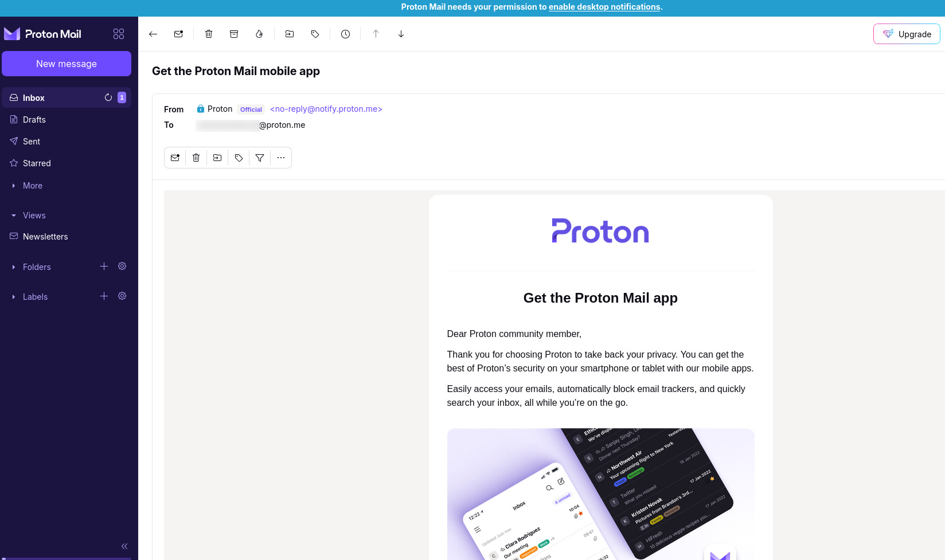Click sender address no-reply@notify.proton.me
The image size is (945, 560).
[326, 109]
